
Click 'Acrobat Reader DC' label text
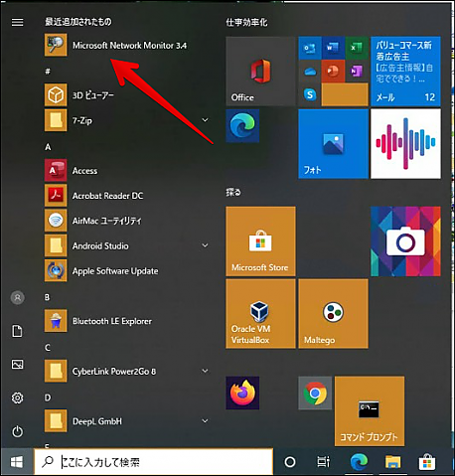107,196
